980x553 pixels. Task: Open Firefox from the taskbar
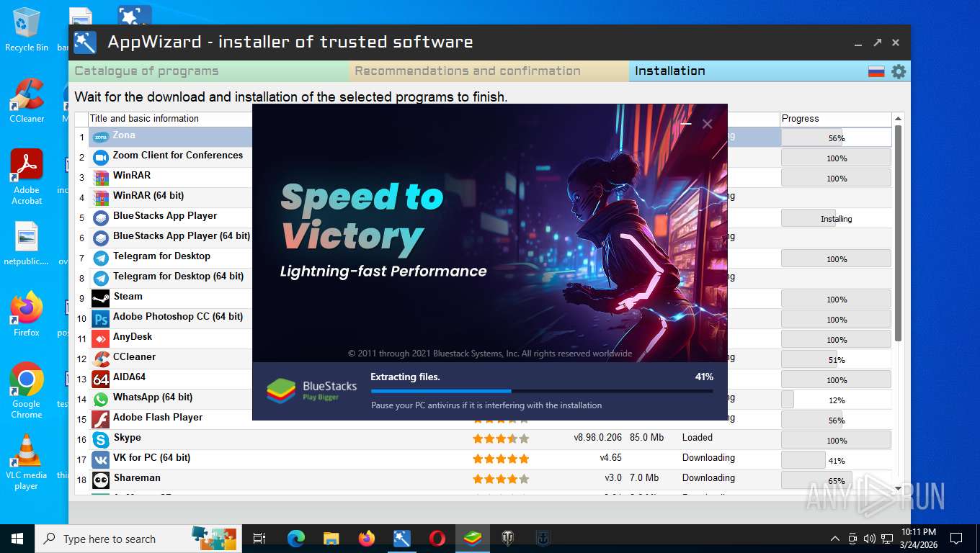tap(366, 538)
